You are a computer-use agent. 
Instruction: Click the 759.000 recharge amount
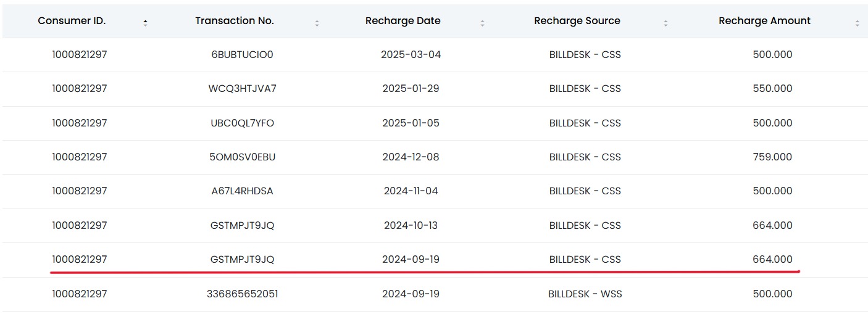(x=772, y=157)
